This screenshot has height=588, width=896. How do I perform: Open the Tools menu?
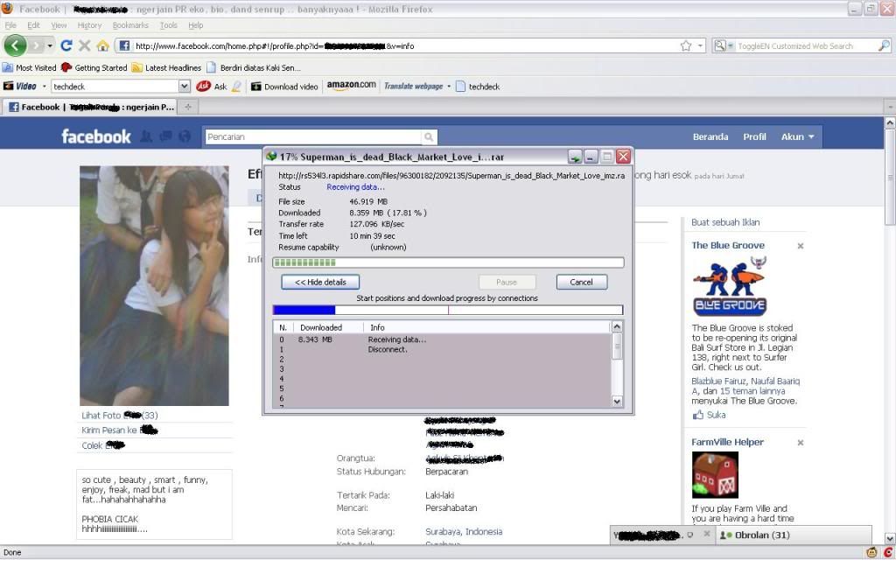(168, 25)
